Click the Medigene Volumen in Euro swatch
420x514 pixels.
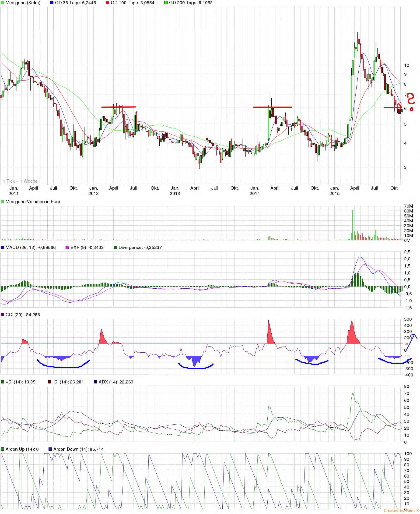[x=2, y=202]
